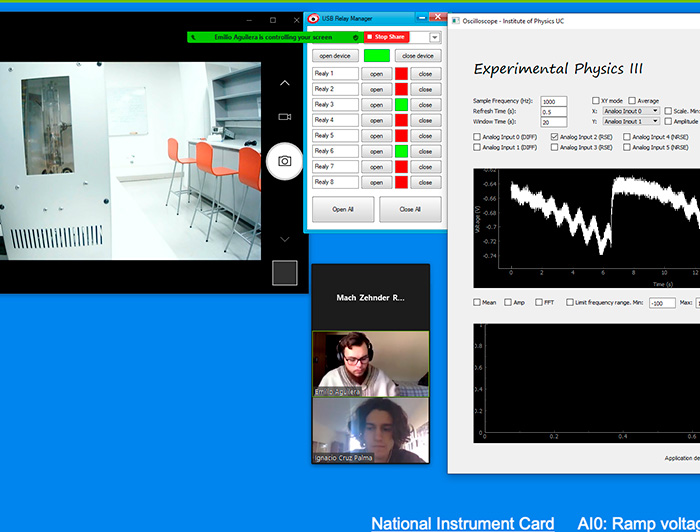
Task: Click the open button for Realy 3
Action: point(376,105)
